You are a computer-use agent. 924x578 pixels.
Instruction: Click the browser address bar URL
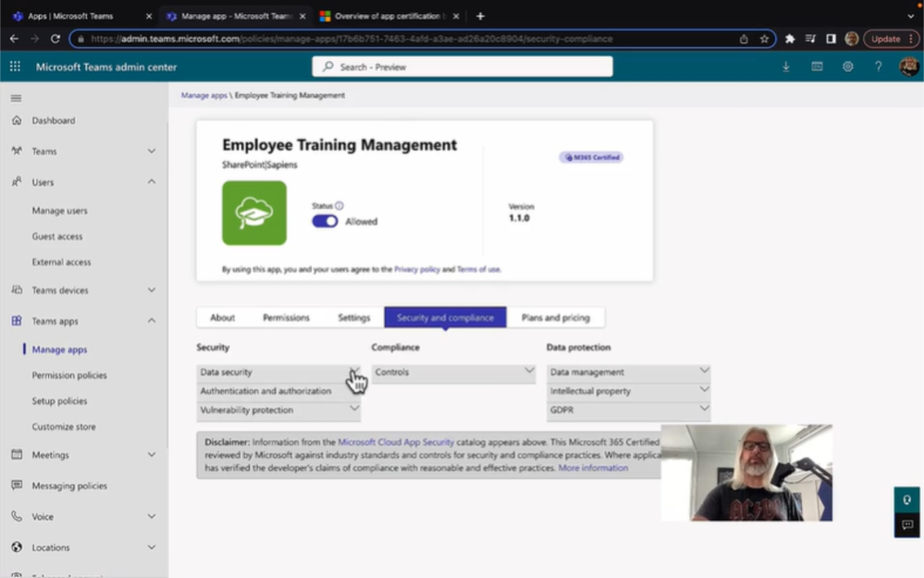(x=351, y=39)
